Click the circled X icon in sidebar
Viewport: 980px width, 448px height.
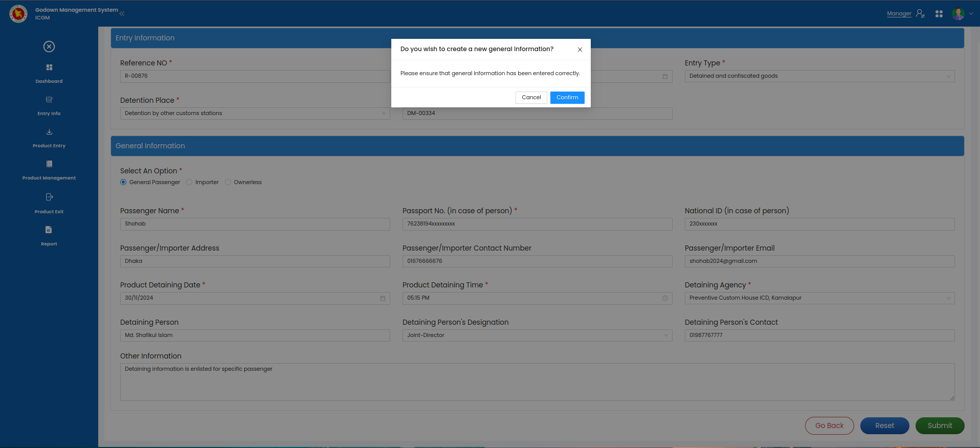click(49, 47)
